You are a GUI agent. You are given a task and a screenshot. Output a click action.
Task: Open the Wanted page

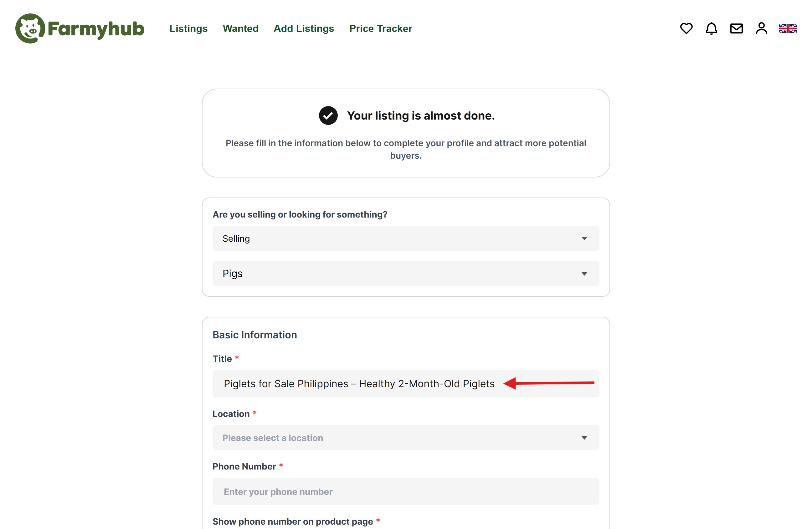240,28
